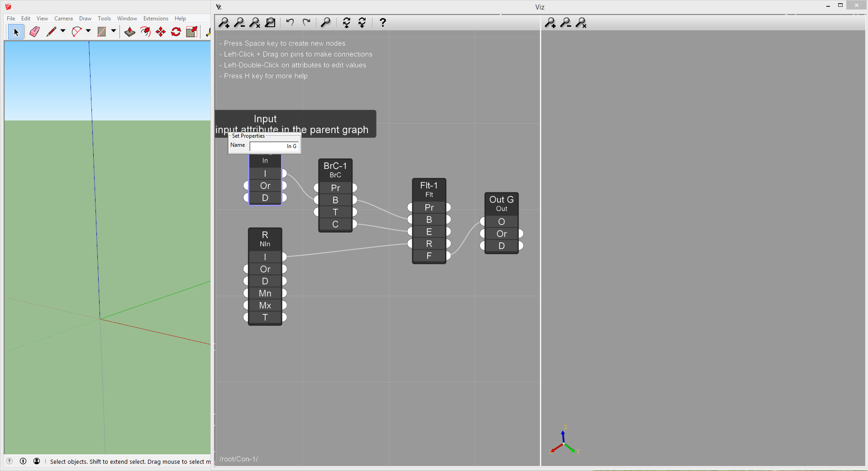The height and width of the screenshot is (471, 868).
Task: Click the geolocation icon in status bar
Action: pyautogui.click(x=10, y=461)
